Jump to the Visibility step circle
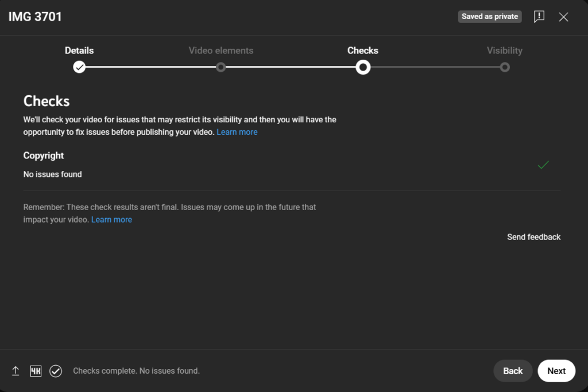This screenshot has width=588, height=392. pyautogui.click(x=505, y=67)
